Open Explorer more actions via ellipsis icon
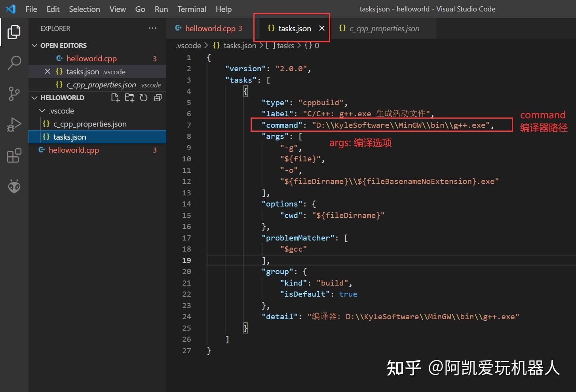Screen dimensions: 576x392 [x=153, y=28]
